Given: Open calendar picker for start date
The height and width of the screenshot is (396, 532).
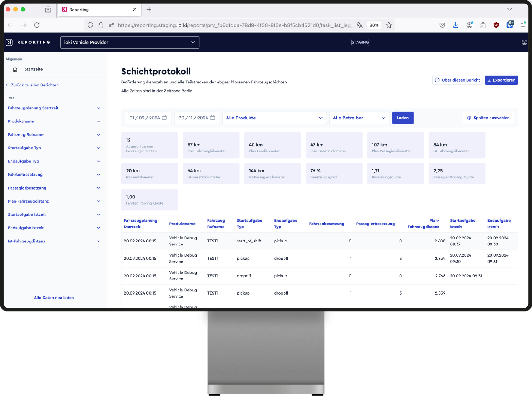Looking at the screenshot, I should click(164, 118).
